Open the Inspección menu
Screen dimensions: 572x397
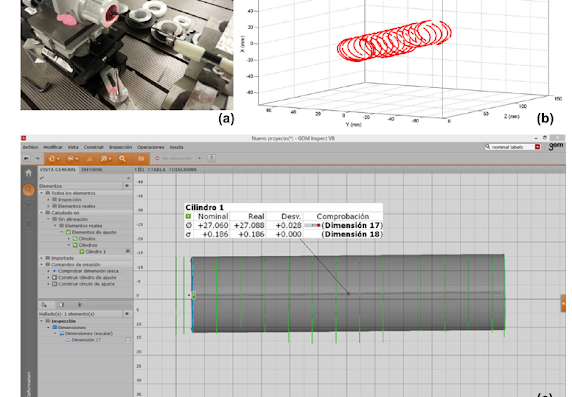[x=120, y=147]
